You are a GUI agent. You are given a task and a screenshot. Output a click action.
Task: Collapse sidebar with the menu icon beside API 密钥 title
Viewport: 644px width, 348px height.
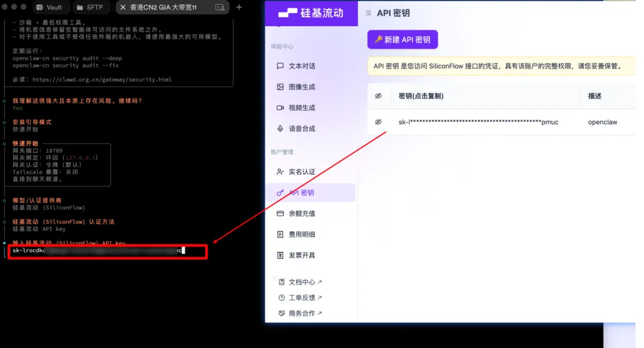369,13
